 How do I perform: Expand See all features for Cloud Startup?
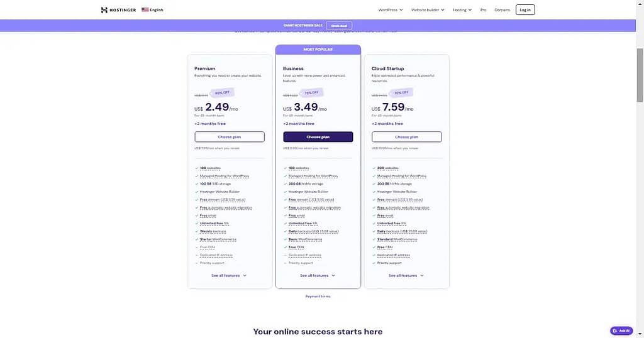[x=406, y=276]
